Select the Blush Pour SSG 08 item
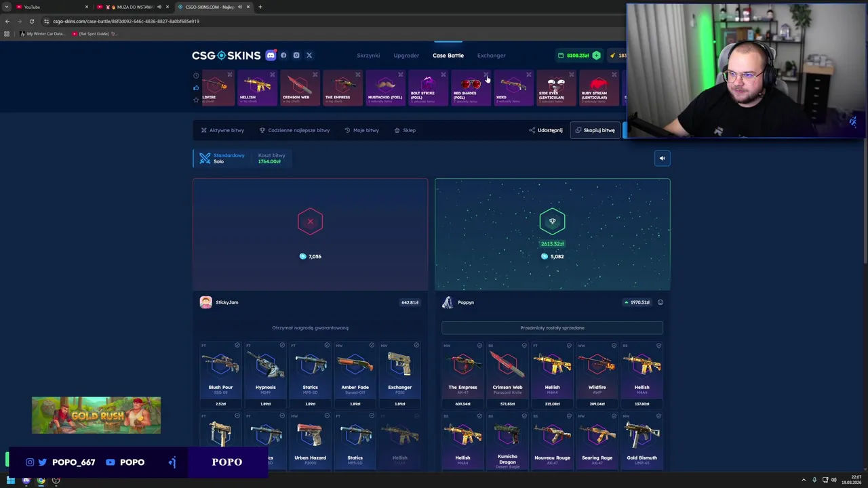The image size is (868, 488). click(220, 375)
